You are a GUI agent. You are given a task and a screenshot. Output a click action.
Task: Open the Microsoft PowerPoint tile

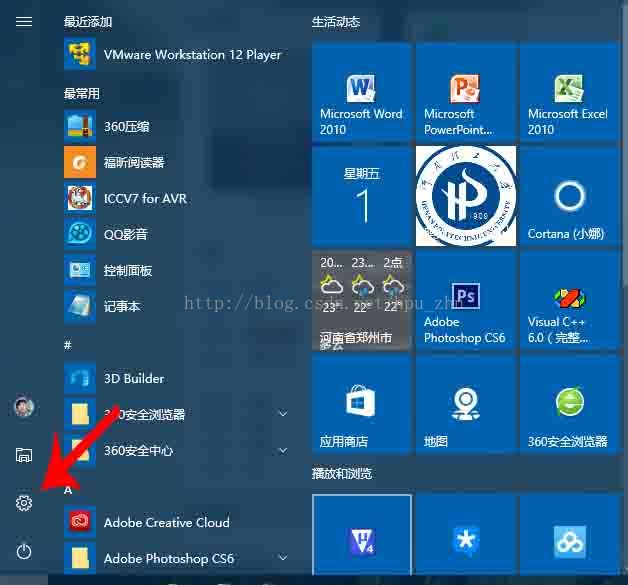click(x=466, y=91)
